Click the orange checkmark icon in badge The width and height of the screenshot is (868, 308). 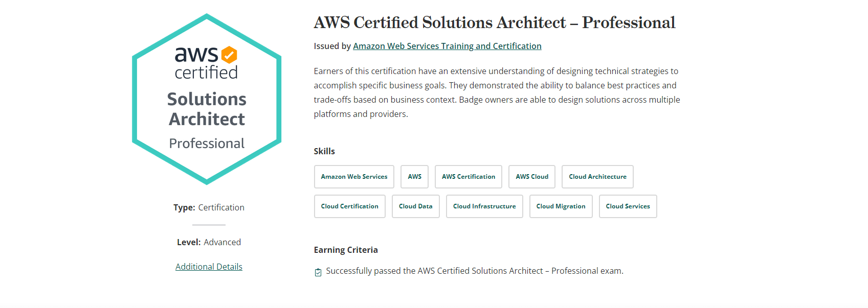coord(229,55)
